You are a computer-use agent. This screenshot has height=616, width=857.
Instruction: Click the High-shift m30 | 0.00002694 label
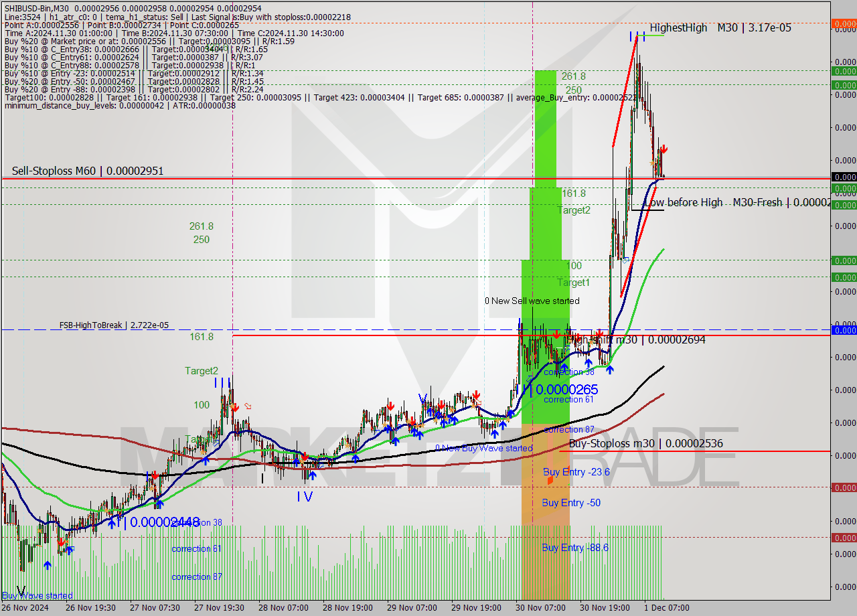(x=635, y=339)
